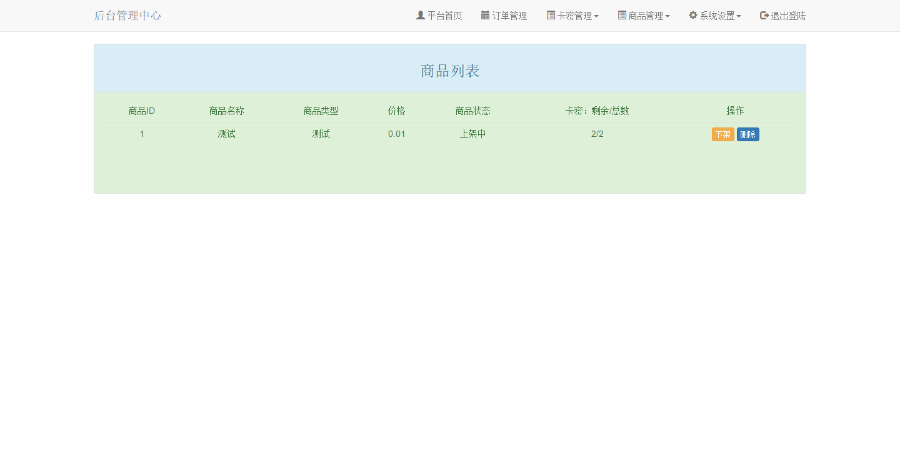Go to the 后台管理中心 brand link
This screenshot has height=463, width=900.
[x=127, y=15]
